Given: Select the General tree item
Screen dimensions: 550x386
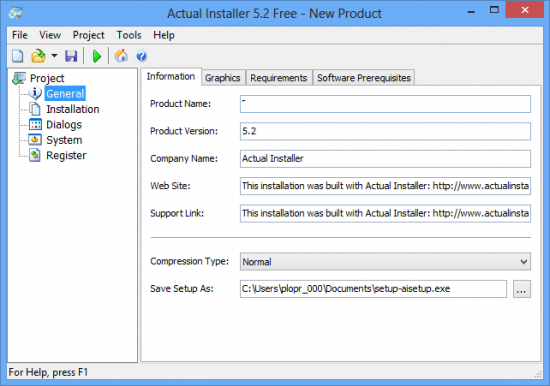Looking at the screenshot, I should (65, 94).
